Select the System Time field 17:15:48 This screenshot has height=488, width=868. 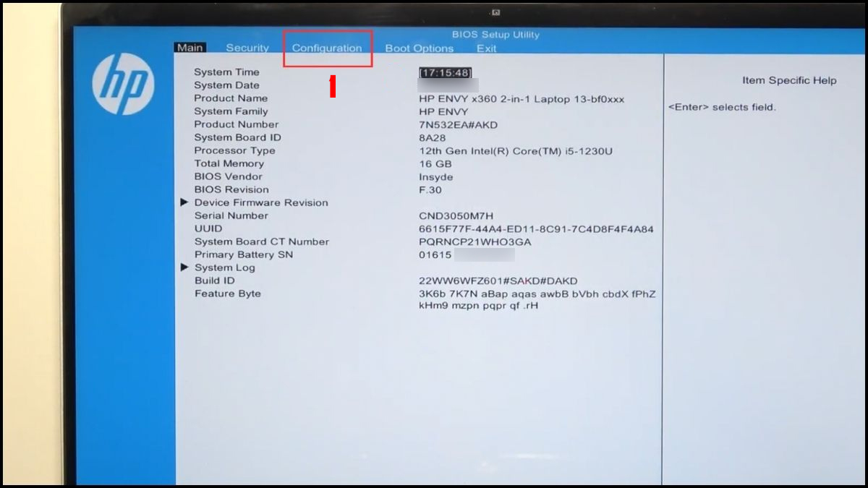446,72
